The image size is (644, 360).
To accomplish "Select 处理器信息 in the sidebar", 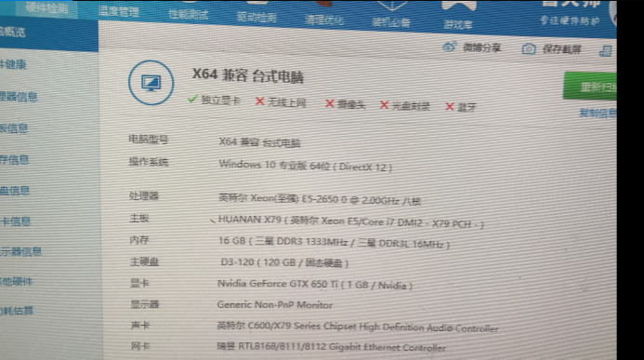I will click(x=19, y=97).
